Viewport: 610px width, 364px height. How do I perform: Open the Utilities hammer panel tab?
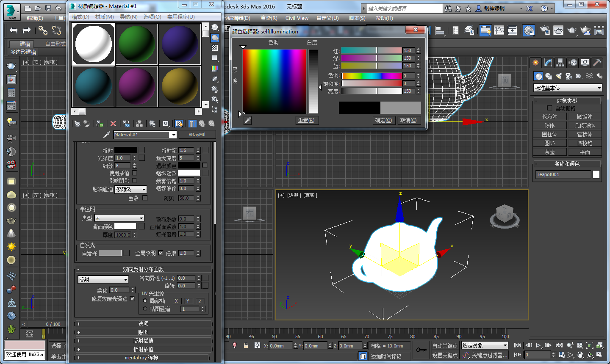pyautogui.click(x=597, y=63)
